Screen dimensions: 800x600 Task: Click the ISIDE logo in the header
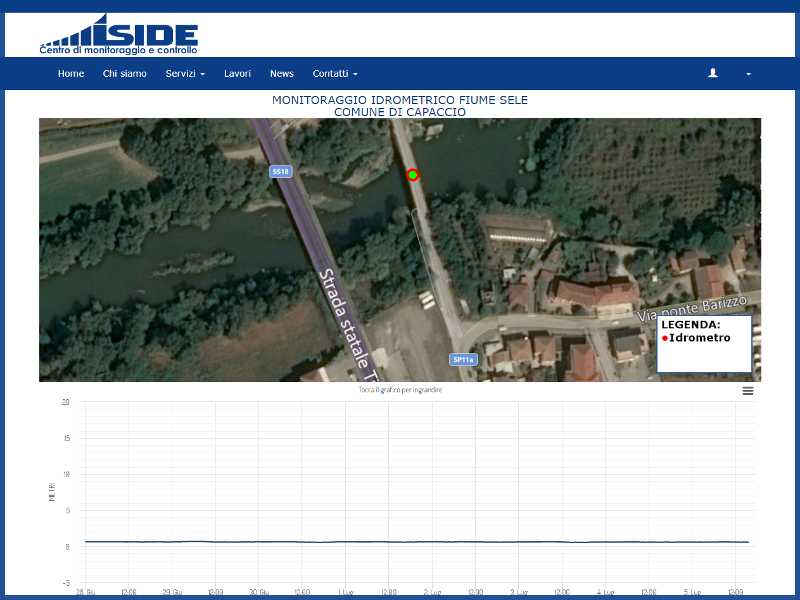118,34
